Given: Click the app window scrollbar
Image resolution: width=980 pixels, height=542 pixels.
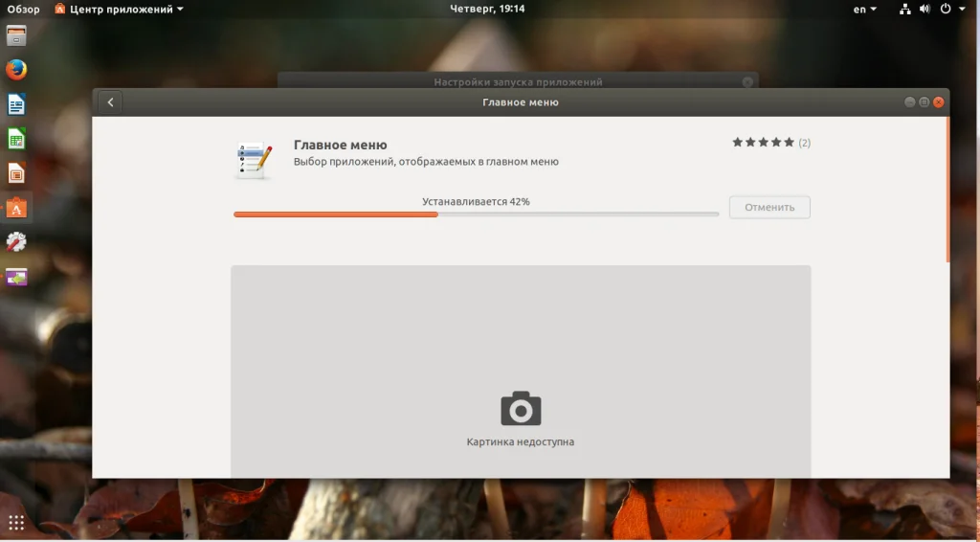Looking at the screenshot, I should [947, 190].
